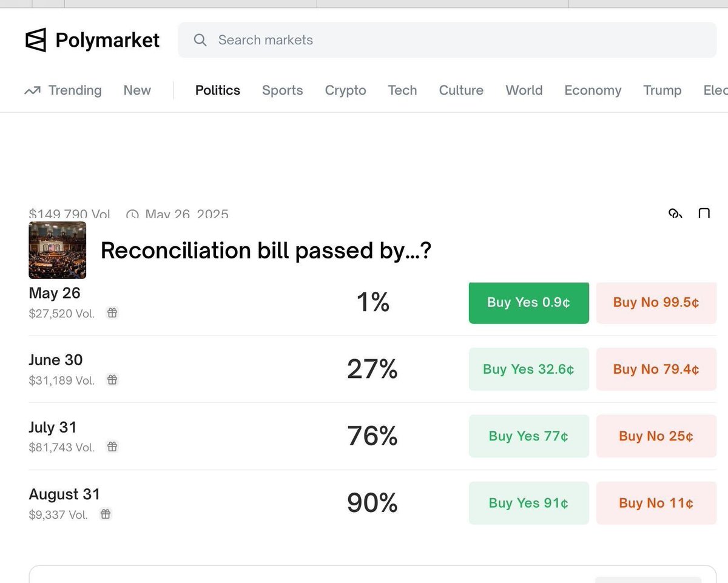Viewport: 728px width, 583px height.
Task: Click the 90% probability value
Action: pyautogui.click(x=372, y=502)
